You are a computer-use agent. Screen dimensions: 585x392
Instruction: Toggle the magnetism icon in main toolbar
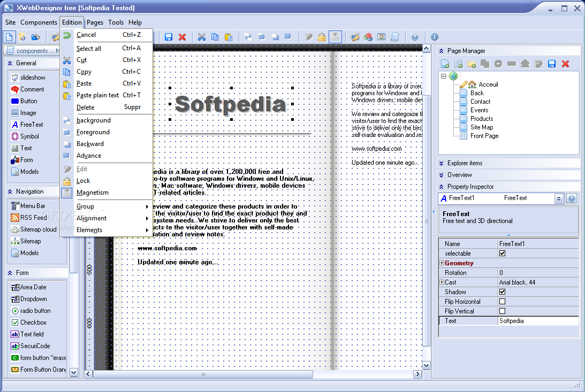coord(335,37)
